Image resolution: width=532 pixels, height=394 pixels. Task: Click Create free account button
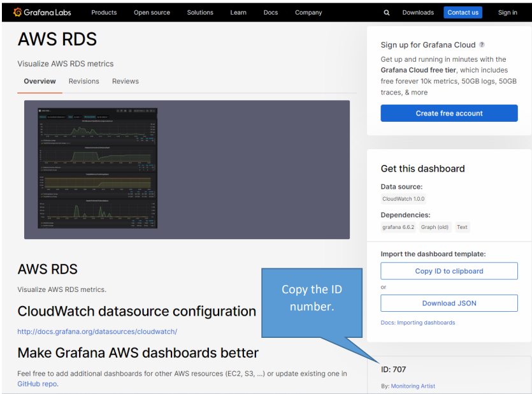click(x=449, y=113)
